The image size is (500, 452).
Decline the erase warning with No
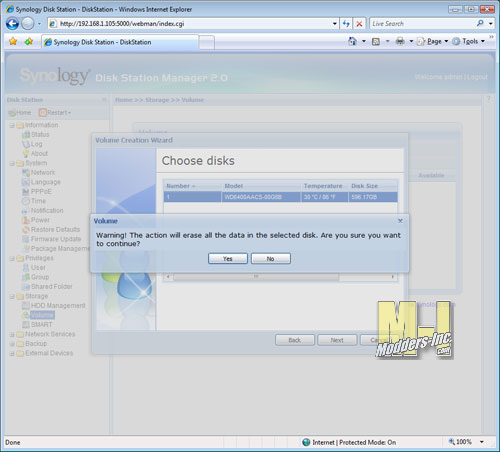[271, 259]
